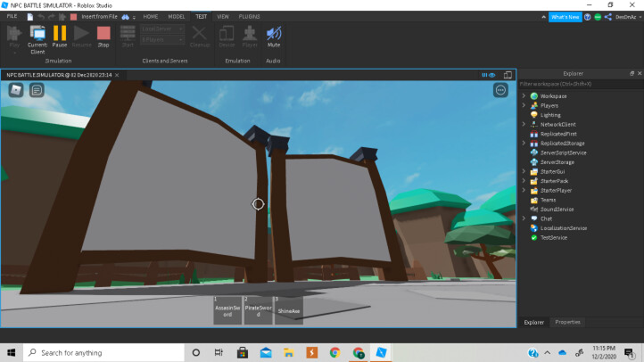Screen dimensions: 644x362
Task: Open the players count dropdown
Action: (x=162, y=40)
